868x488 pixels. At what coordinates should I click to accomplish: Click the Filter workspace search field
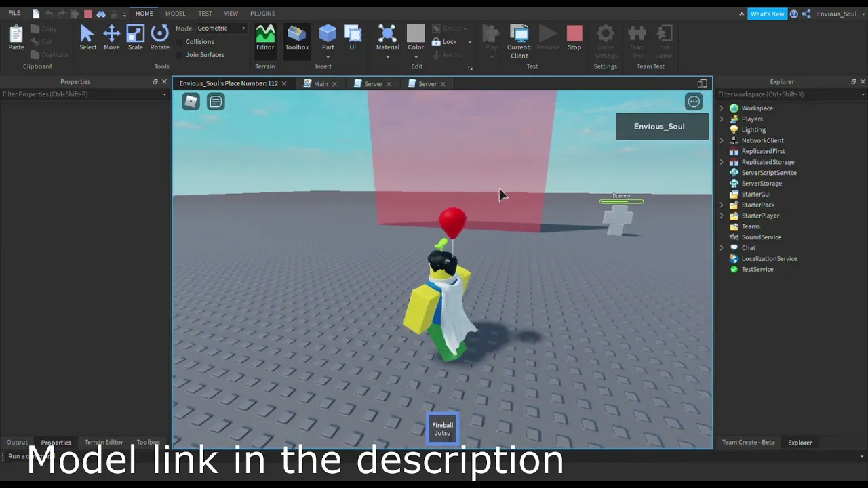tap(791, 94)
